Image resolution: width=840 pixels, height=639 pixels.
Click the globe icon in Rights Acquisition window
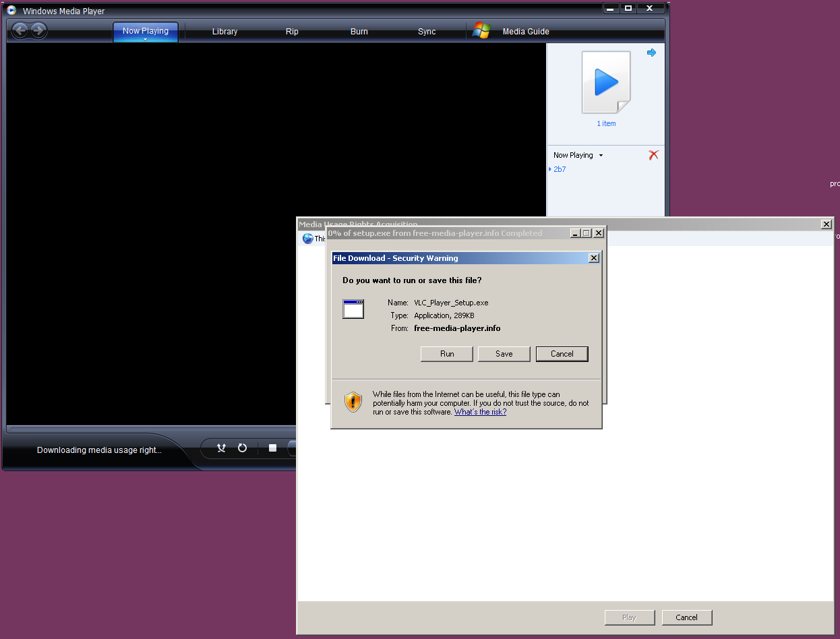pyautogui.click(x=307, y=239)
